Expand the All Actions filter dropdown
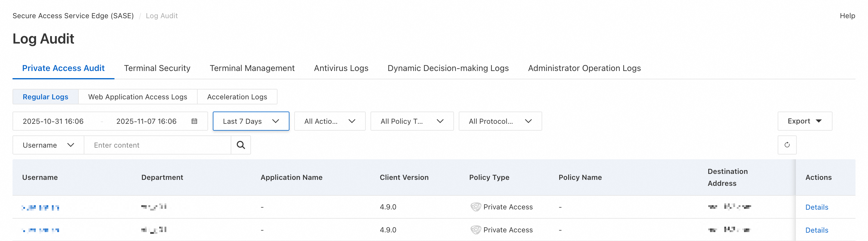 (330, 121)
